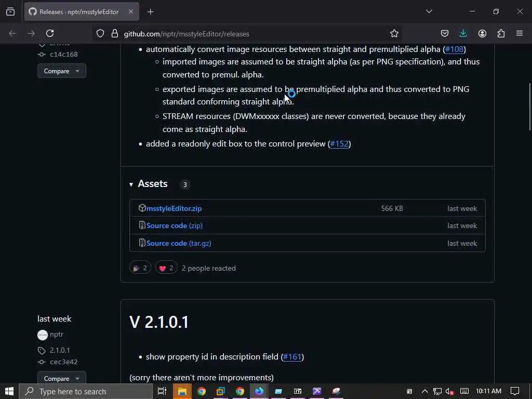Screen dimensions: 532x399
Task: Open commit cec3e42
Action: [63, 362]
